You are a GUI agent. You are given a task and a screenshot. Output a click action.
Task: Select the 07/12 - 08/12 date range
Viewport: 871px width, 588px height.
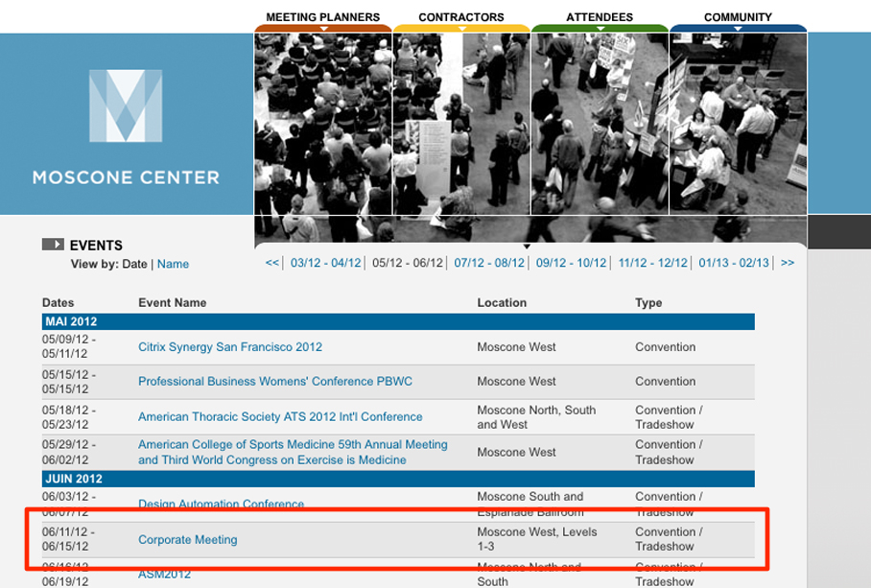tap(489, 263)
